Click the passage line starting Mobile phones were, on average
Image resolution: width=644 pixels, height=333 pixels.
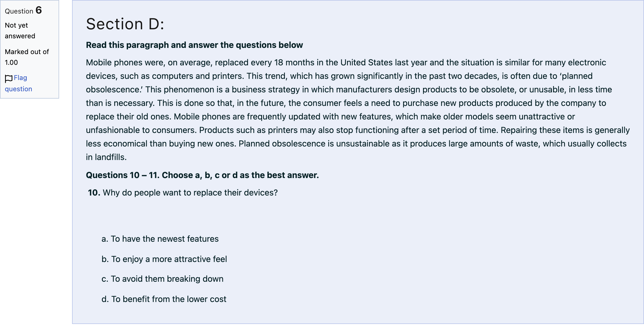tap(346, 63)
